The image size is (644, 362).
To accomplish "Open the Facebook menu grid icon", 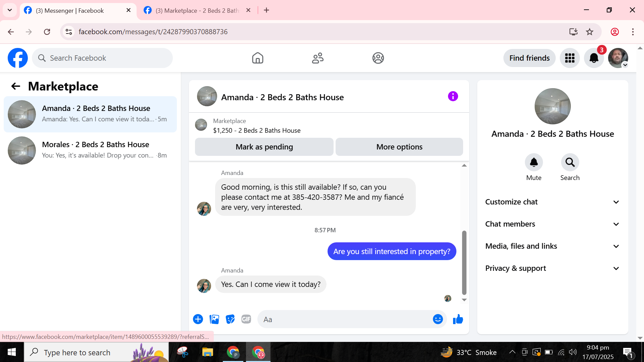I will coord(569,58).
